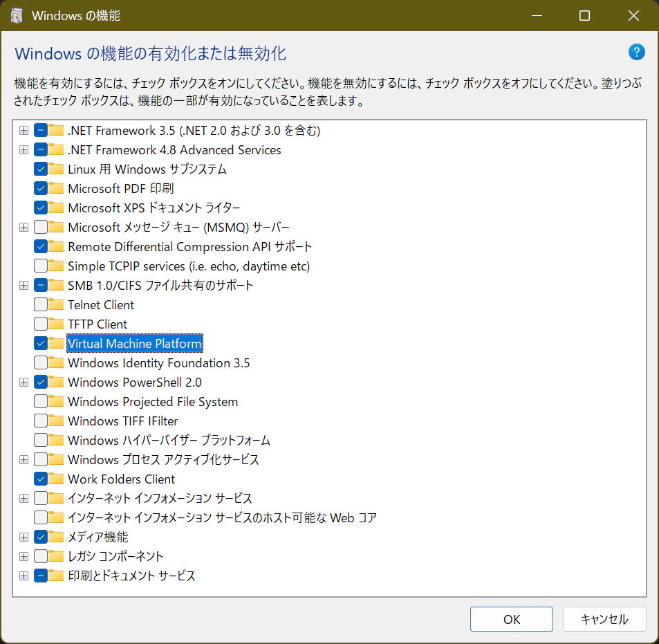Image resolution: width=659 pixels, height=644 pixels.
Task: Select the Windows PowerShell 2.0 label
Action: click(x=134, y=382)
